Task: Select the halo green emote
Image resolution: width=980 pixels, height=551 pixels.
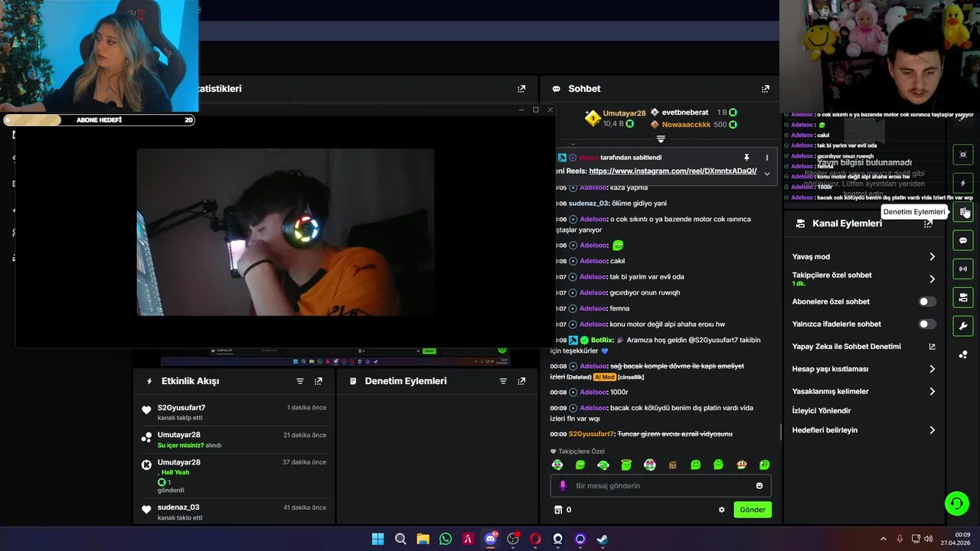Action: [x=626, y=465]
